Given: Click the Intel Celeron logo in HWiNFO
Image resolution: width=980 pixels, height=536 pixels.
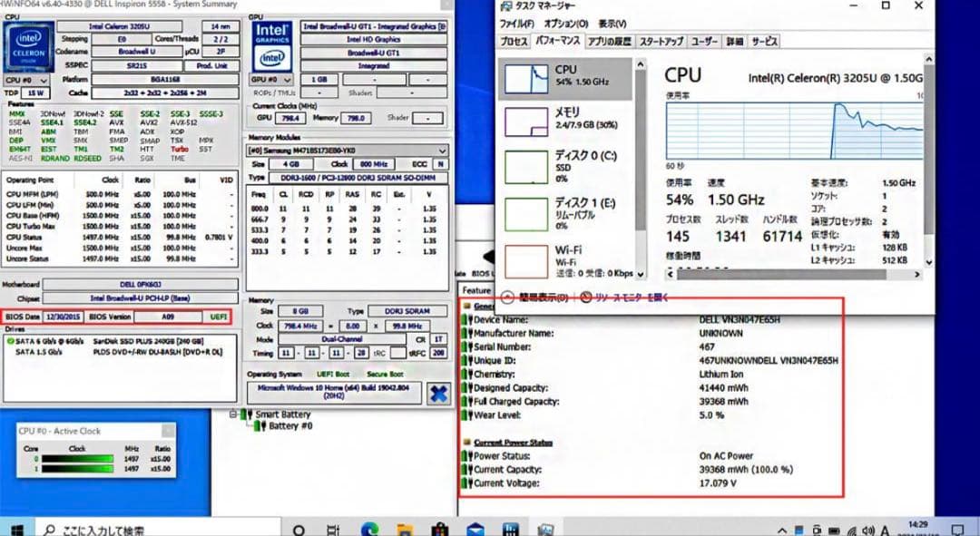Looking at the screenshot, I should pos(29,47).
